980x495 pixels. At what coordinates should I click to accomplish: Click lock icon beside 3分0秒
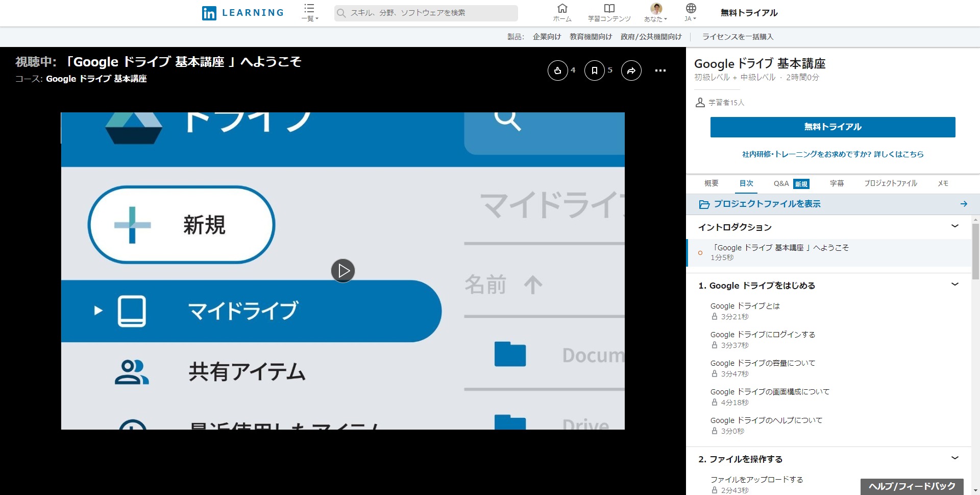click(x=714, y=431)
